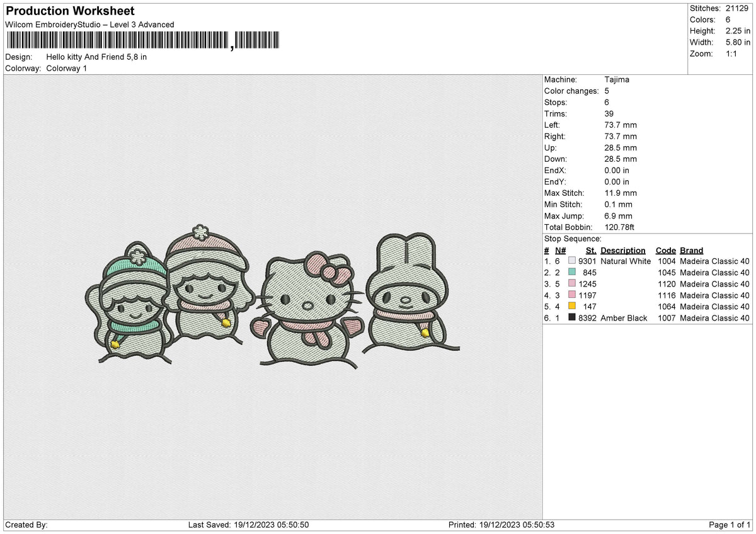Click code 1007 in stop sequence
This screenshot has width=756, height=534.
tap(665, 318)
